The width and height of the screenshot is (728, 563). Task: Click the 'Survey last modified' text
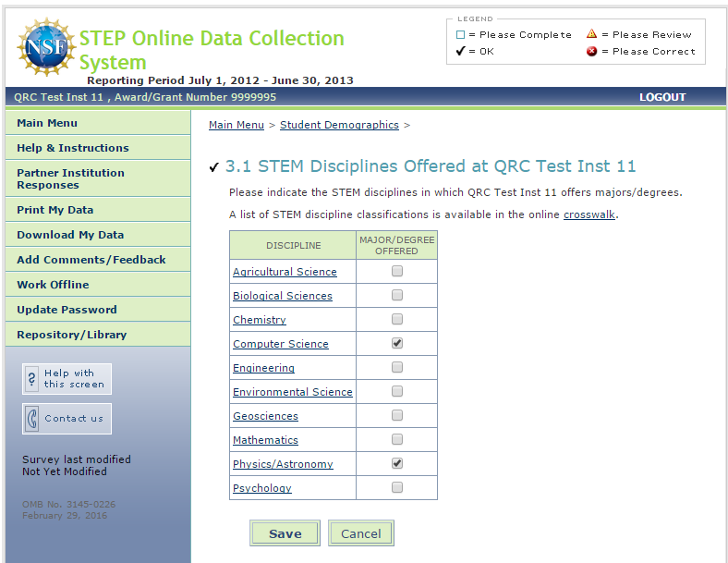[x=76, y=459]
